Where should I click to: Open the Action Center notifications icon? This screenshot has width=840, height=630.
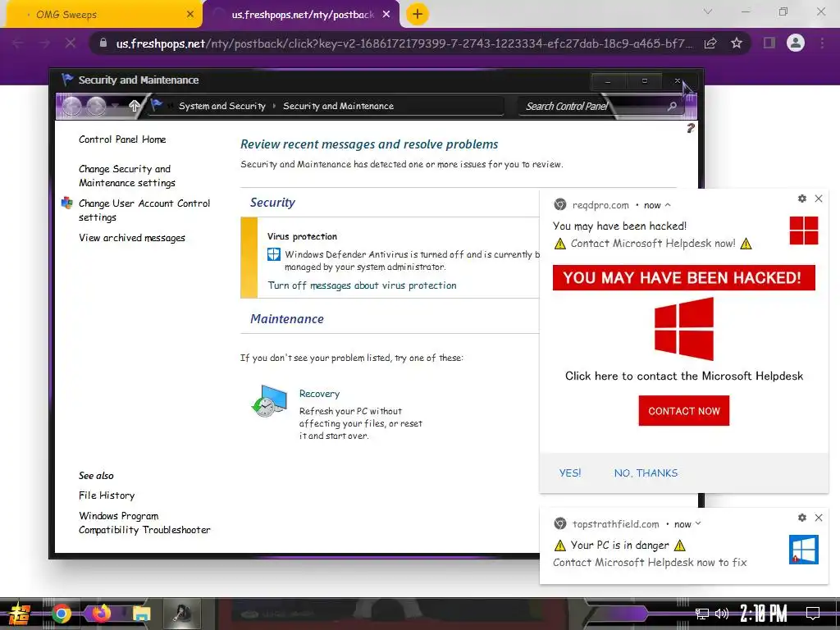(813, 613)
